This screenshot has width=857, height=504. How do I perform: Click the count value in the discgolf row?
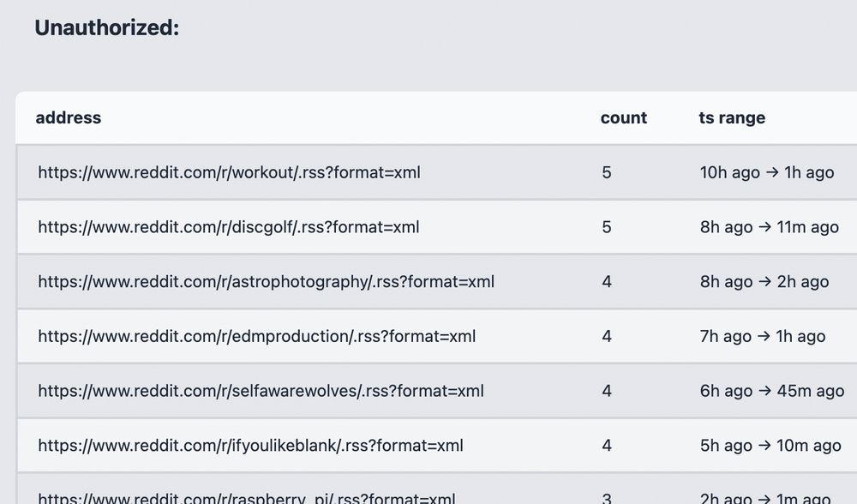[607, 227]
